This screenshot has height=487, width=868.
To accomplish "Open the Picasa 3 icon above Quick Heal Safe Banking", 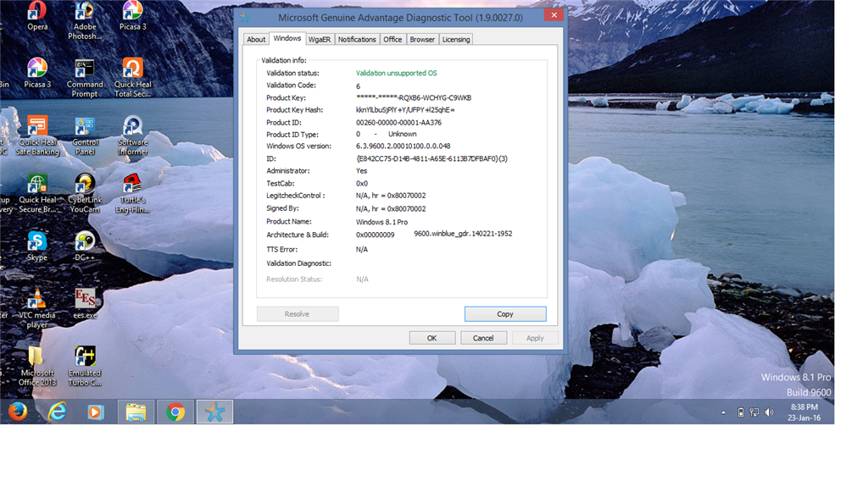I will 37,73.
